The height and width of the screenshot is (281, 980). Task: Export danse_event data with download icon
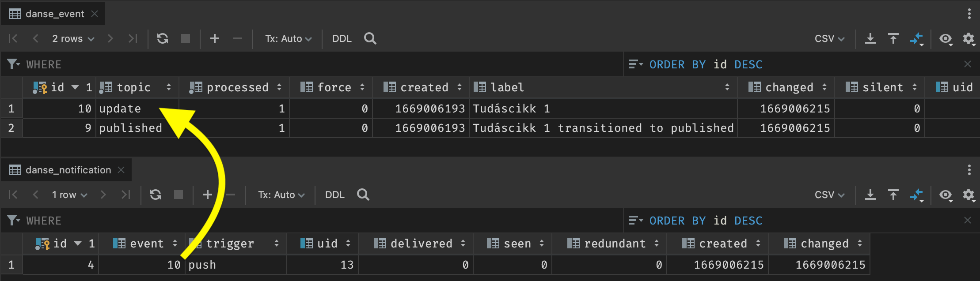click(870, 39)
